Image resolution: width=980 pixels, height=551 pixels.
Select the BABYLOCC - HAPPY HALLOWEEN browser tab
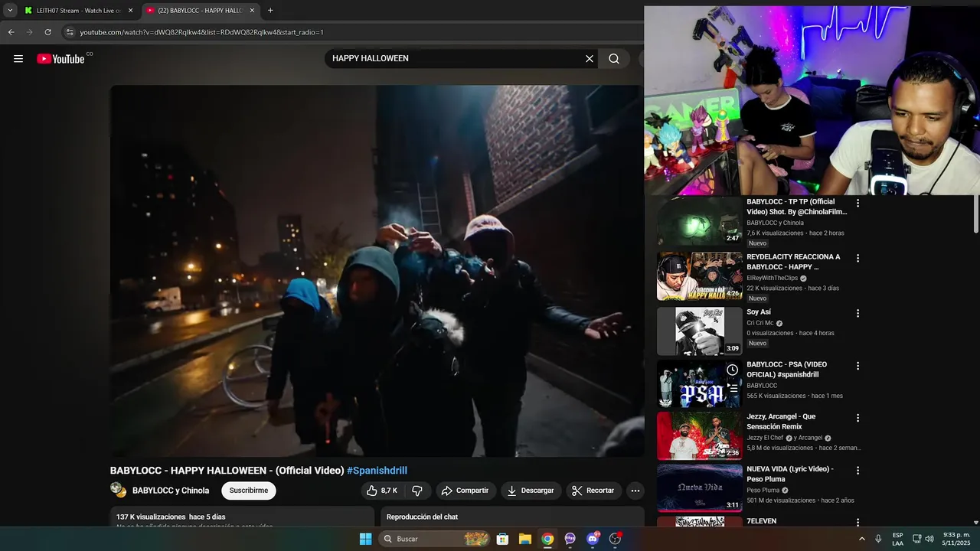[201, 11]
